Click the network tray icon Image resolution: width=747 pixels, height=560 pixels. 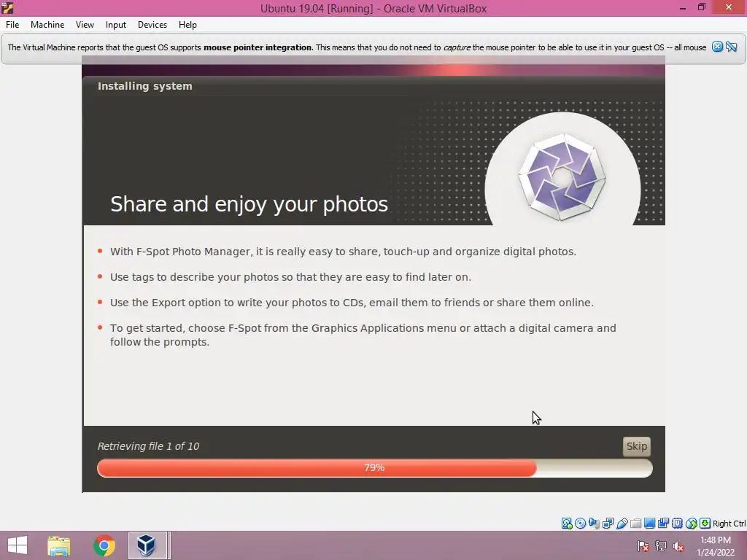pos(661,546)
